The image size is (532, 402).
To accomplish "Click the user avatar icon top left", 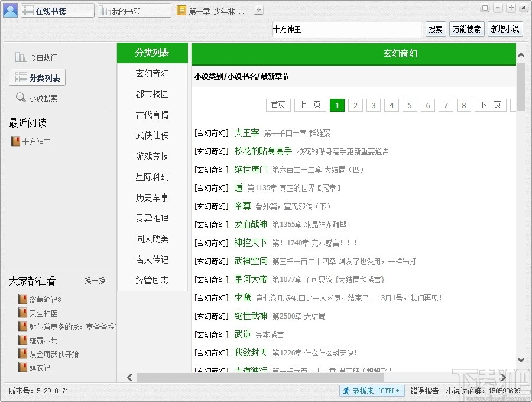I will pyautogui.click(x=10, y=10).
